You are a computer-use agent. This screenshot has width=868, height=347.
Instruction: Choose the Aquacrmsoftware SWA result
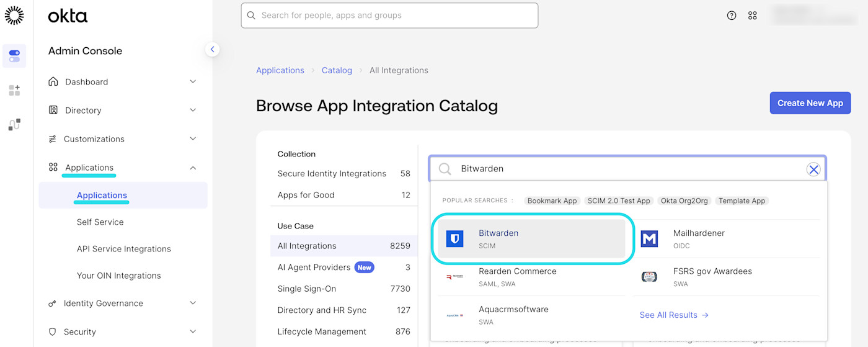[531, 315]
